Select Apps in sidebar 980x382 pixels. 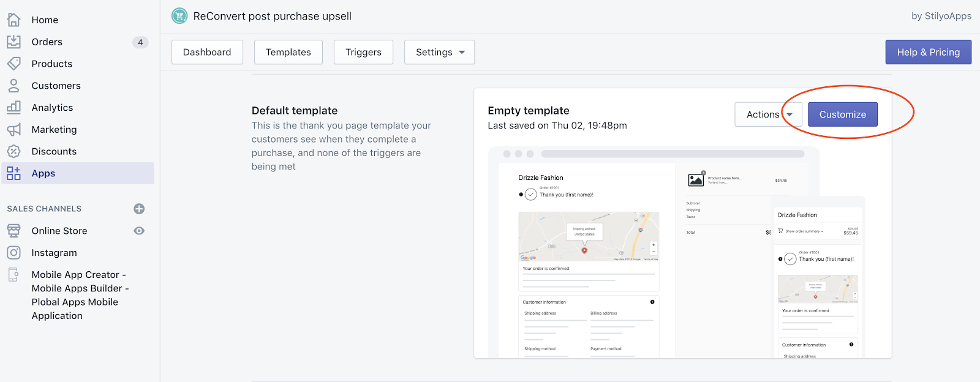77,173
